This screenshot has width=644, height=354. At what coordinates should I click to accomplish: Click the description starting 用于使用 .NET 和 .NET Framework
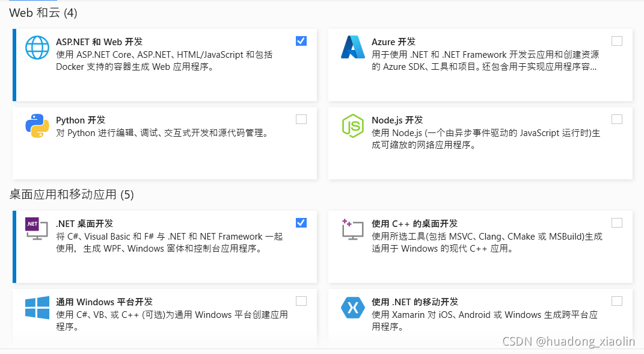[x=485, y=61]
